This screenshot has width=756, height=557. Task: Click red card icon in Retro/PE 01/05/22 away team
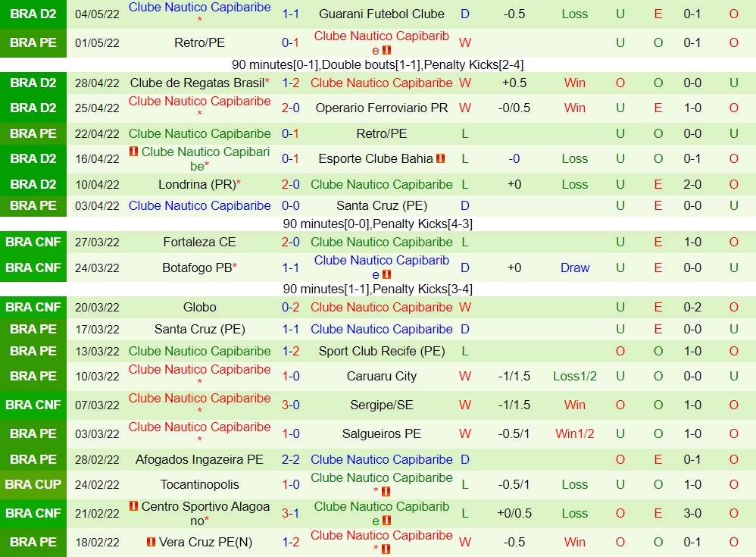[x=386, y=50]
